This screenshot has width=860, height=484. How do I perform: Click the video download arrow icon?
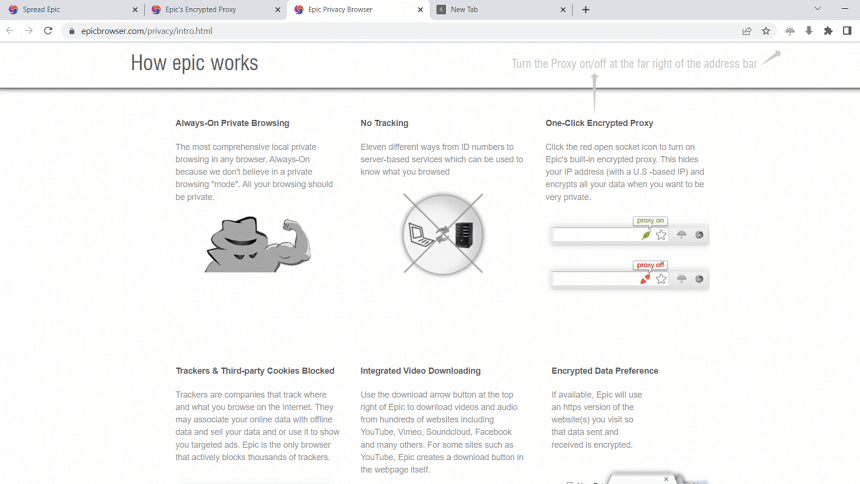tap(809, 31)
